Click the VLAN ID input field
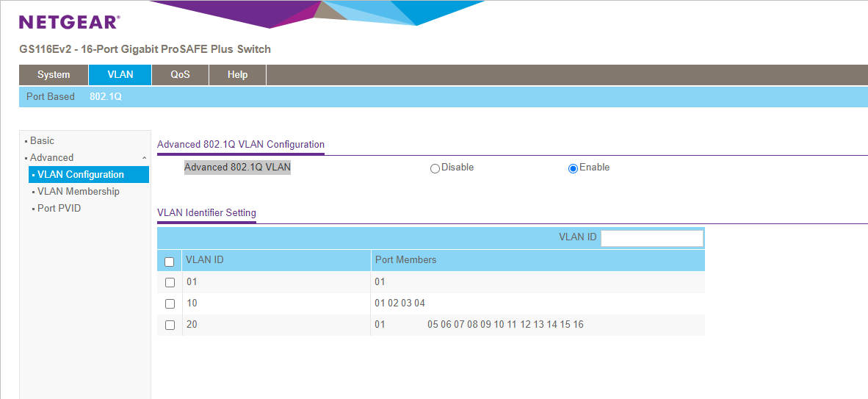 (651, 238)
